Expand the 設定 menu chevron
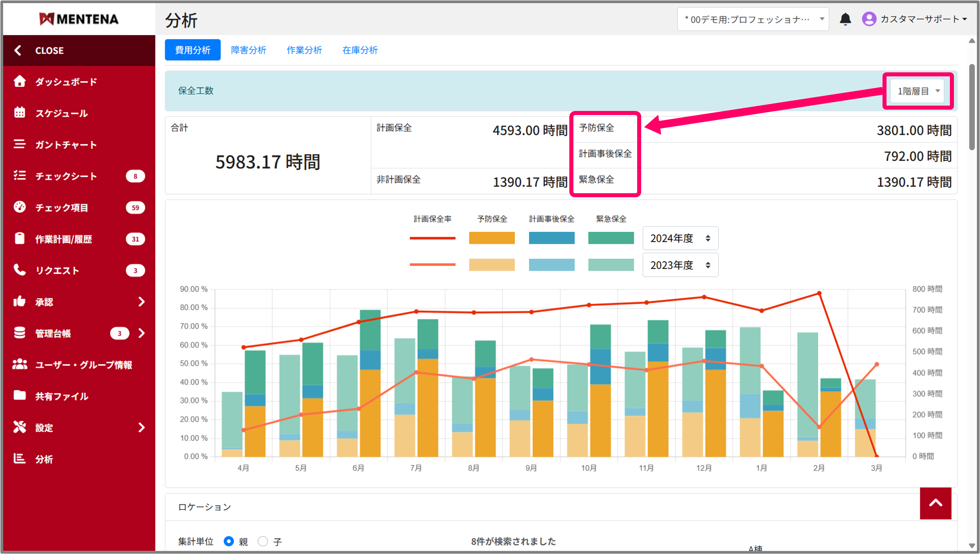The width and height of the screenshot is (980, 554). tap(142, 427)
